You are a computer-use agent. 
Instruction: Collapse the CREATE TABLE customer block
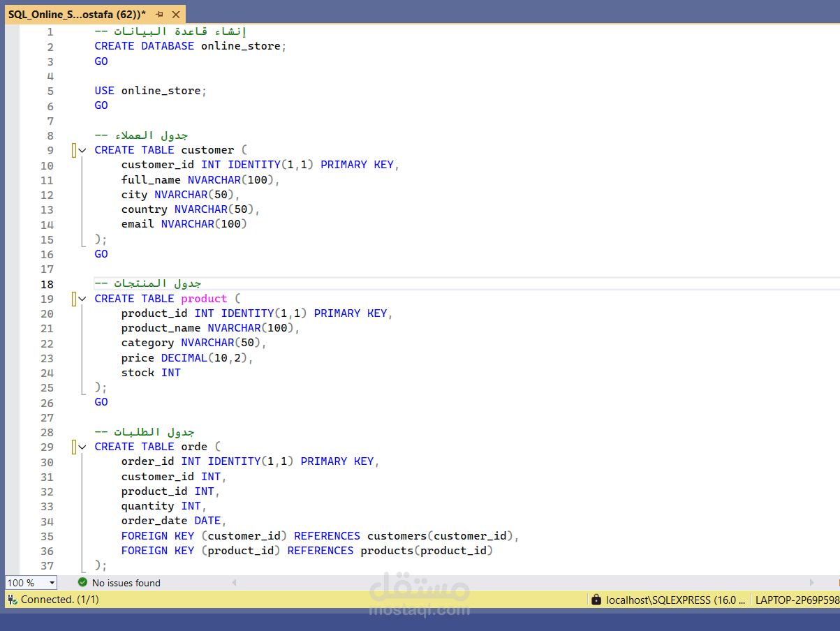(82, 150)
